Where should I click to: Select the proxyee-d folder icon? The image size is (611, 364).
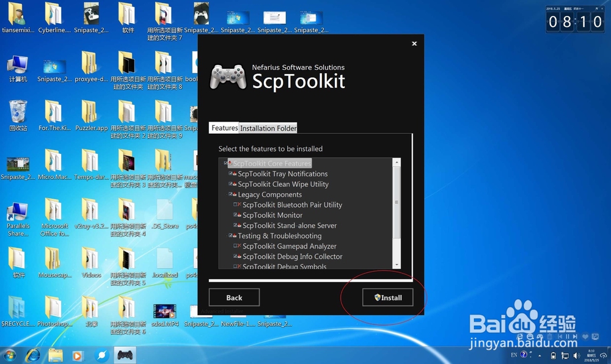[91, 67]
